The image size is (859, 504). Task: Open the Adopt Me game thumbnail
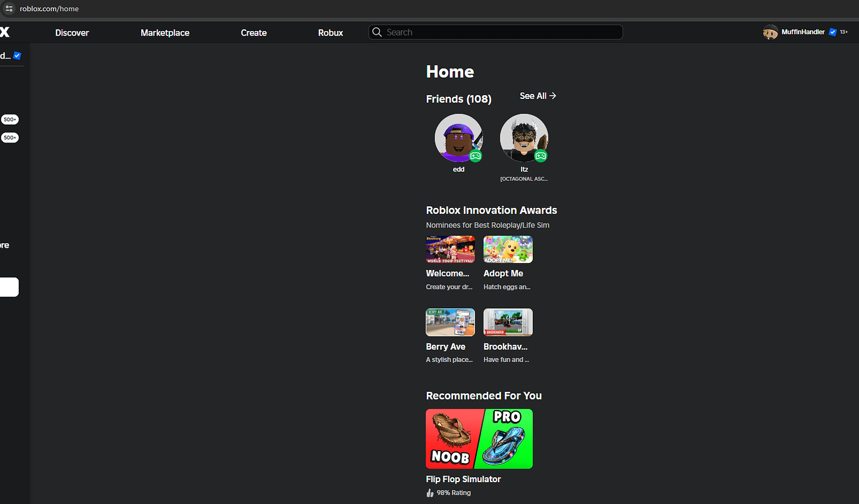click(508, 249)
